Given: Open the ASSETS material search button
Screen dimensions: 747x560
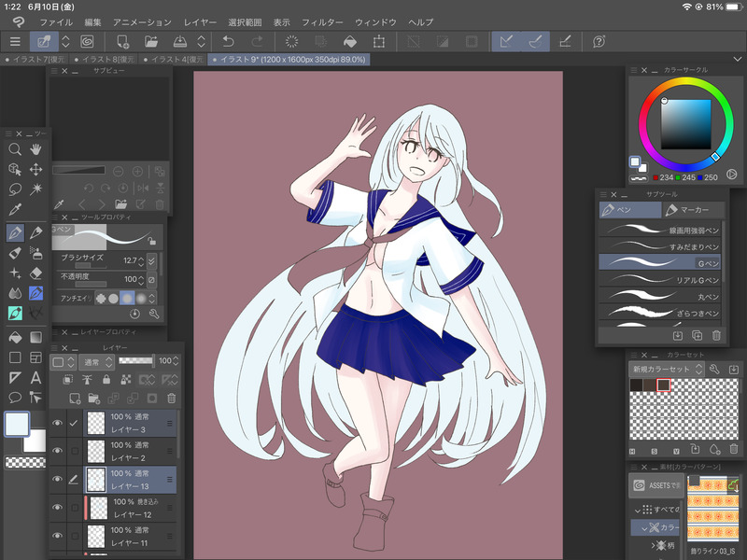Looking at the screenshot, I should 656,485.
